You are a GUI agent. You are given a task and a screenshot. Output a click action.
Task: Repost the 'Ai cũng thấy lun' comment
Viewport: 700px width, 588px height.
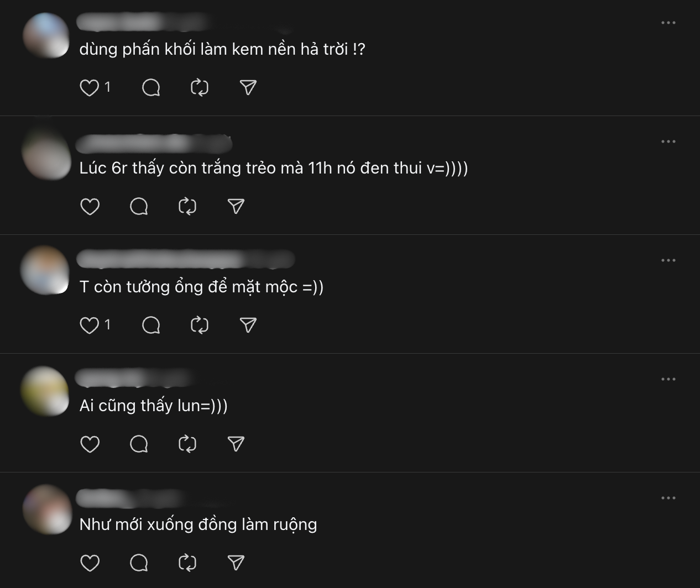(187, 444)
